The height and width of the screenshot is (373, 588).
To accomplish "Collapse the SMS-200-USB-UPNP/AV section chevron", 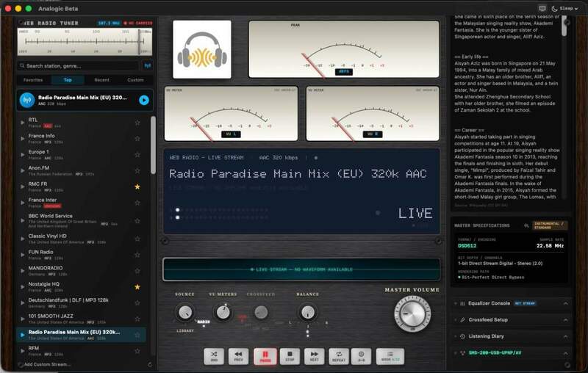I will tap(565, 352).
